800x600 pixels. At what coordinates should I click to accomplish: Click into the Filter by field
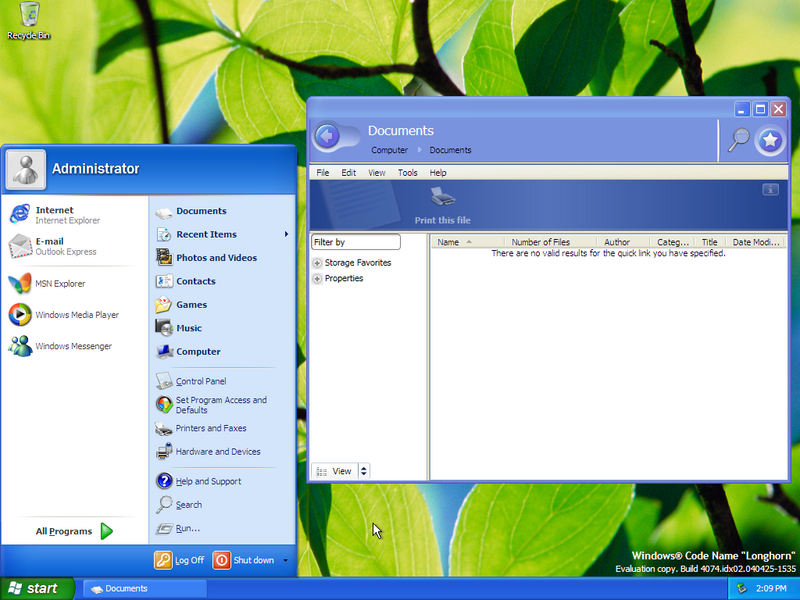tap(356, 242)
